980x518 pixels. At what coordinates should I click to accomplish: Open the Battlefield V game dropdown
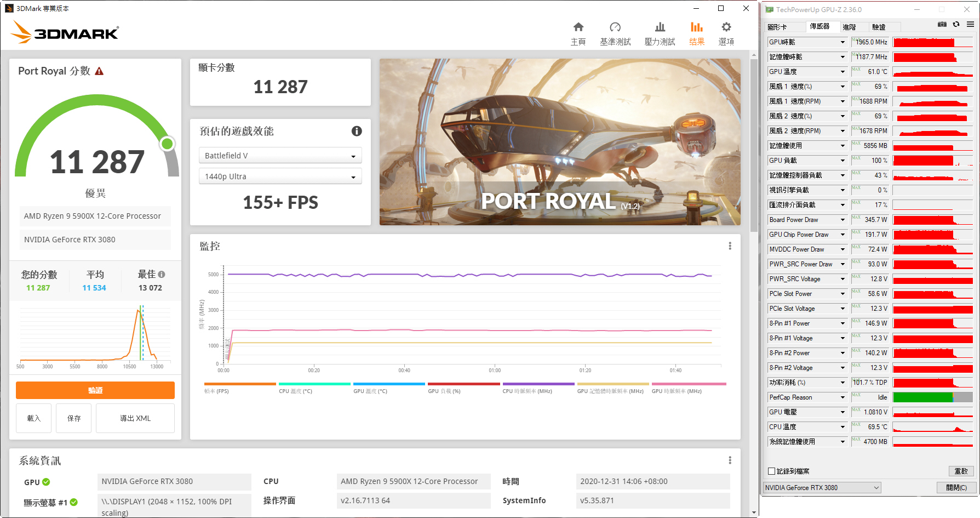280,156
